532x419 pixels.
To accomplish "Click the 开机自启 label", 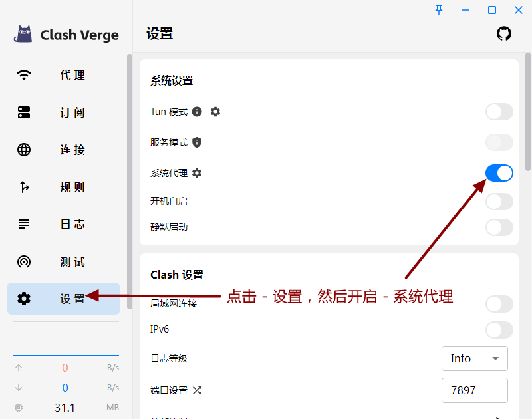I will [x=169, y=201].
